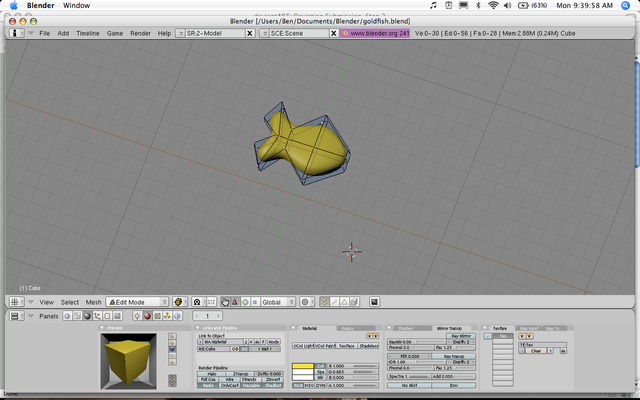Open the Render menu in the header
The image size is (640, 400).
tap(140, 33)
